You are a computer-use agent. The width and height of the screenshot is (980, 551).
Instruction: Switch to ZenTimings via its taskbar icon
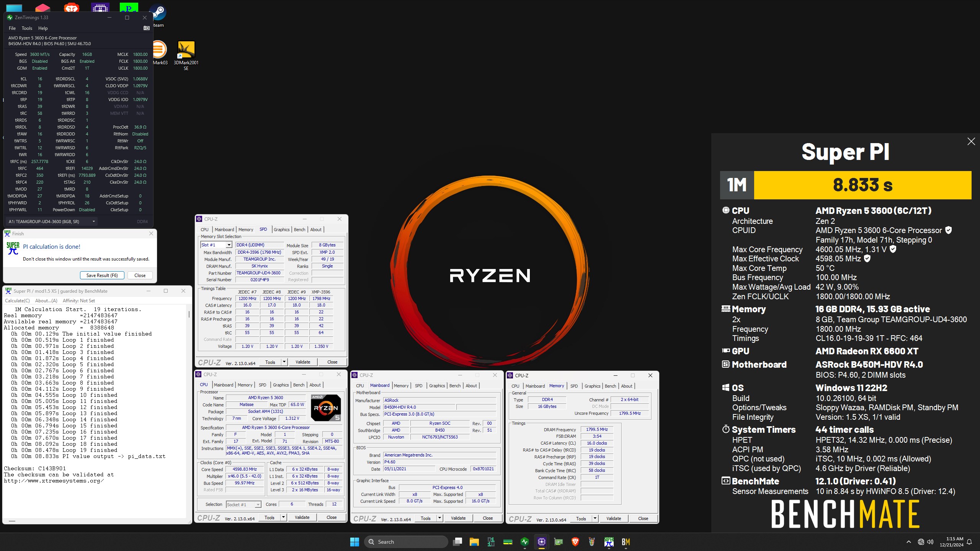524,541
